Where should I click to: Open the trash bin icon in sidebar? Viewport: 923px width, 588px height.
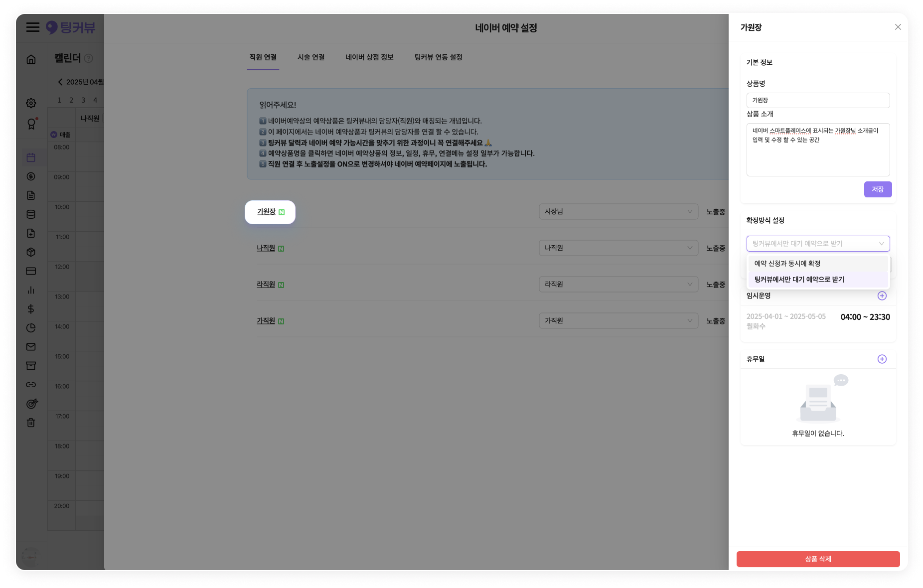coord(31,423)
